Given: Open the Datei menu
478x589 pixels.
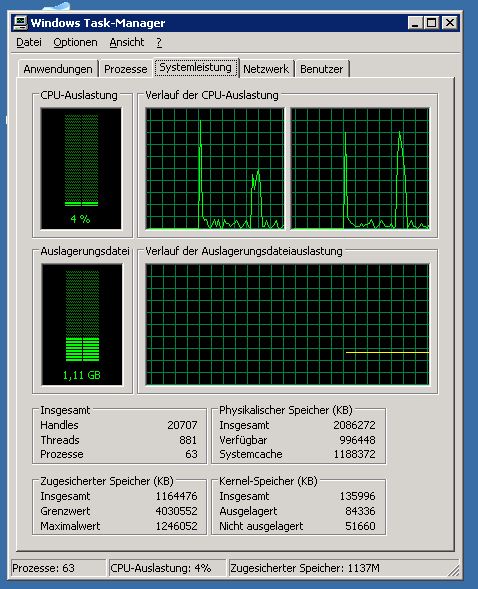Looking at the screenshot, I should pos(29,42).
